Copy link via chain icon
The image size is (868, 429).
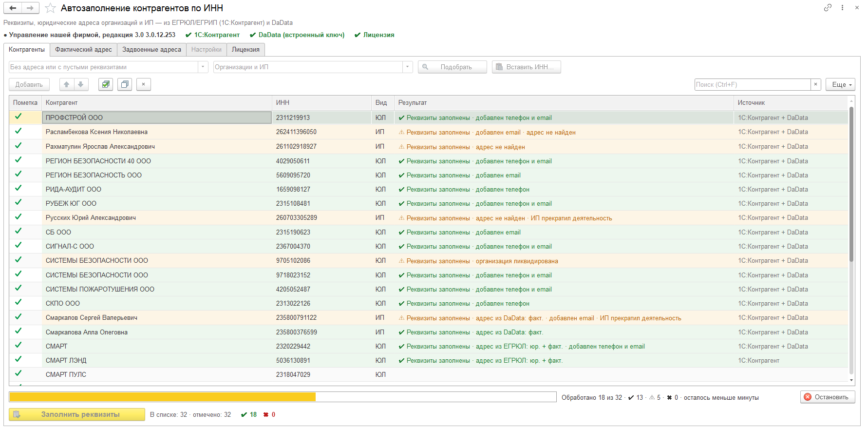click(828, 8)
